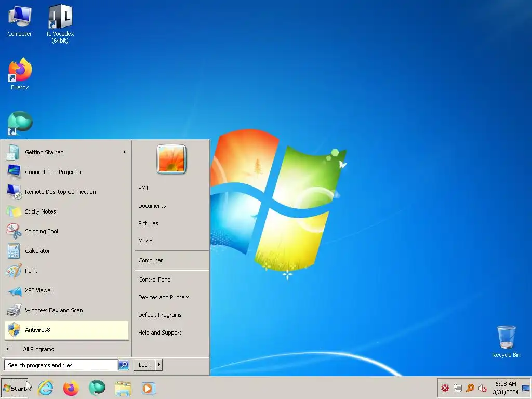Click the orange magnifier tray icon
This screenshot has width=532, height=399.
[470, 388]
